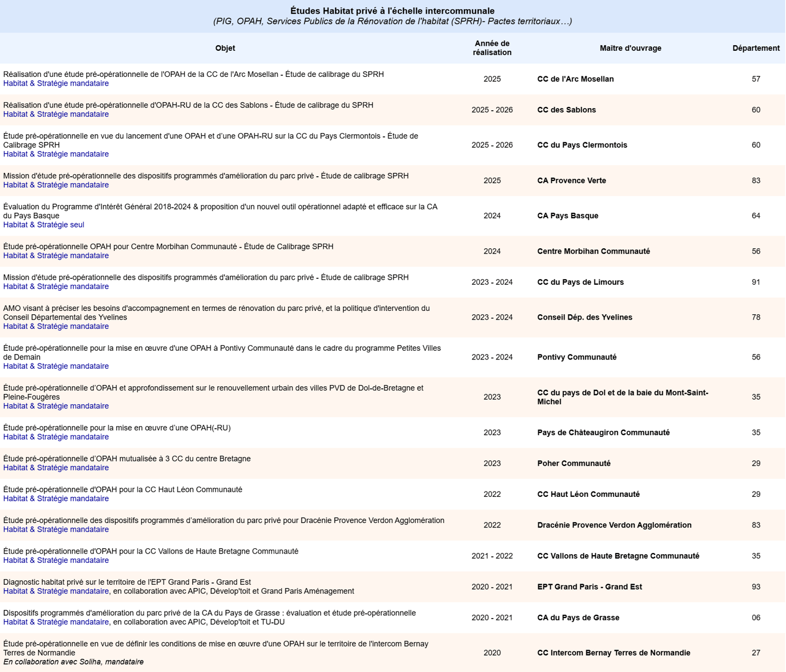Viewport: 786px width, 672px height.
Task: Select the 'Département' column header
Action: [756, 48]
